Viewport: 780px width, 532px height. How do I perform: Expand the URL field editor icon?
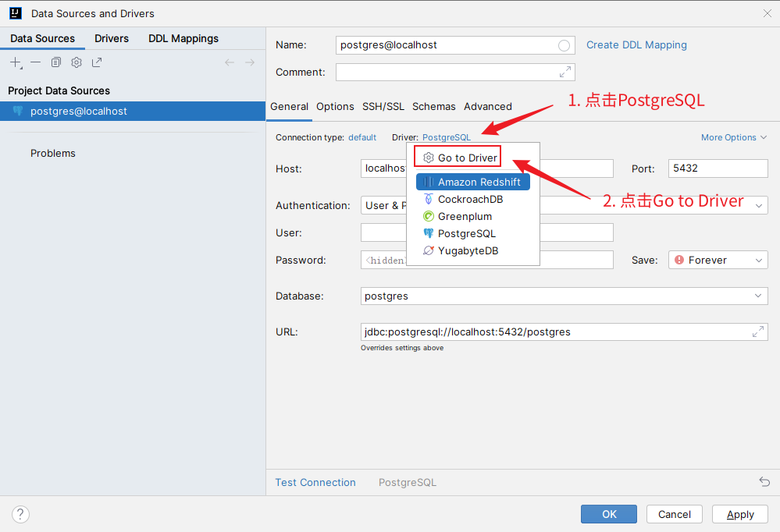click(757, 332)
